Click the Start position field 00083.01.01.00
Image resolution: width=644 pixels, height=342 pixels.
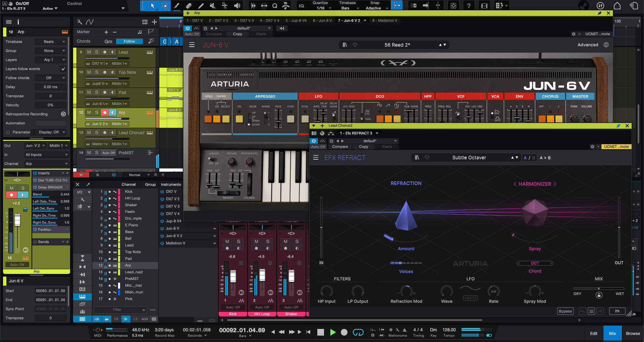tap(51, 291)
